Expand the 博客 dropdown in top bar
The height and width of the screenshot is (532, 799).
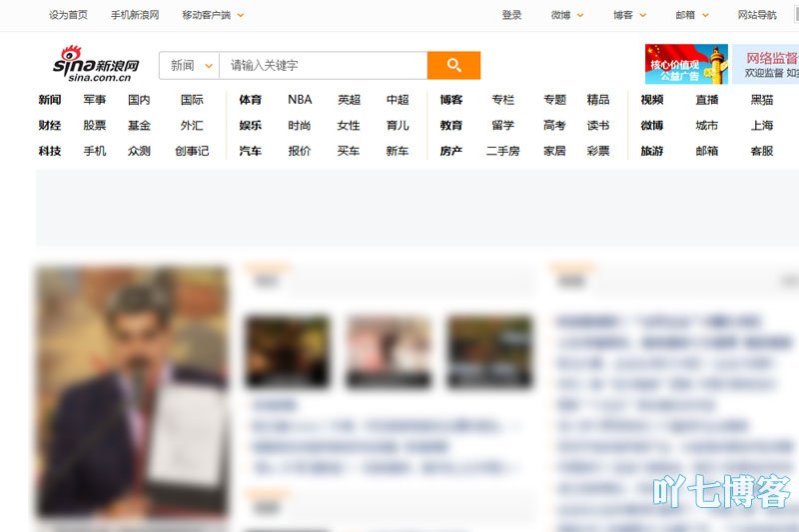click(x=629, y=15)
